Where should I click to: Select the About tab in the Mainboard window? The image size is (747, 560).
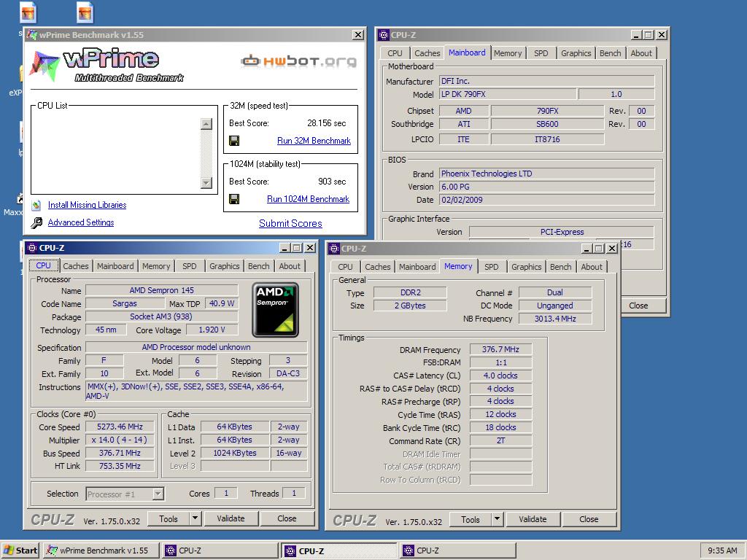[x=641, y=53]
